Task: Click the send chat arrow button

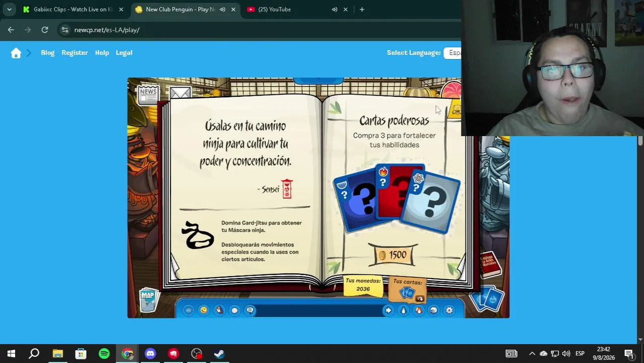Action: pyautogui.click(x=388, y=311)
